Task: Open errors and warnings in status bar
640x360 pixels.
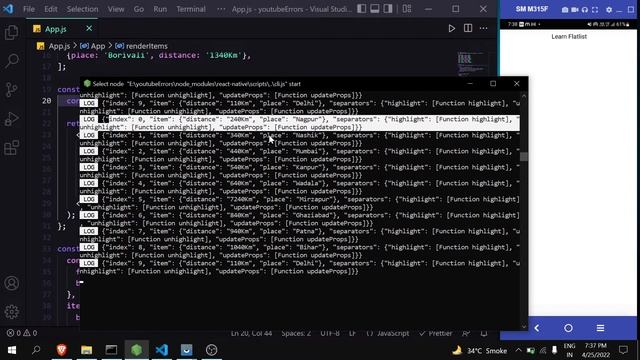Action: [x=22, y=333]
